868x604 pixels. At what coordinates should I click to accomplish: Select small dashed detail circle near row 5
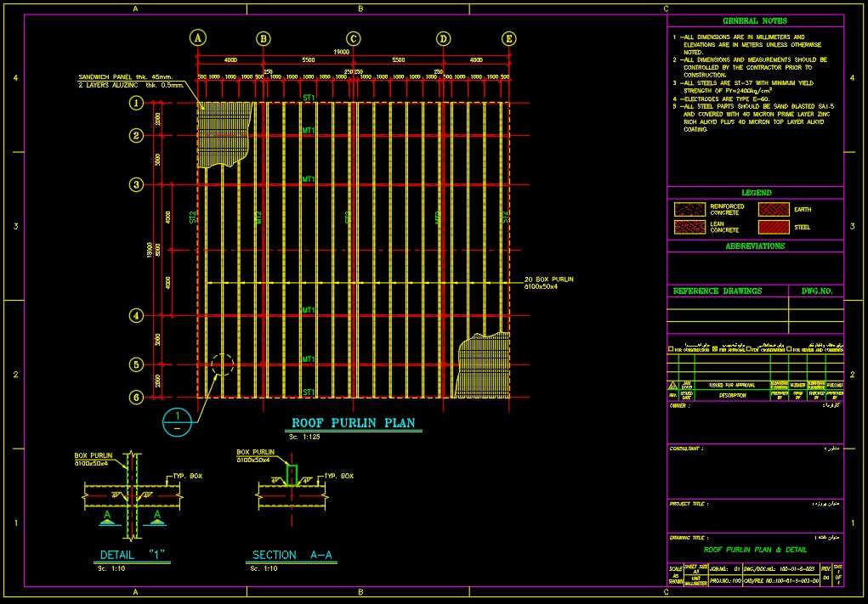pos(222,365)
